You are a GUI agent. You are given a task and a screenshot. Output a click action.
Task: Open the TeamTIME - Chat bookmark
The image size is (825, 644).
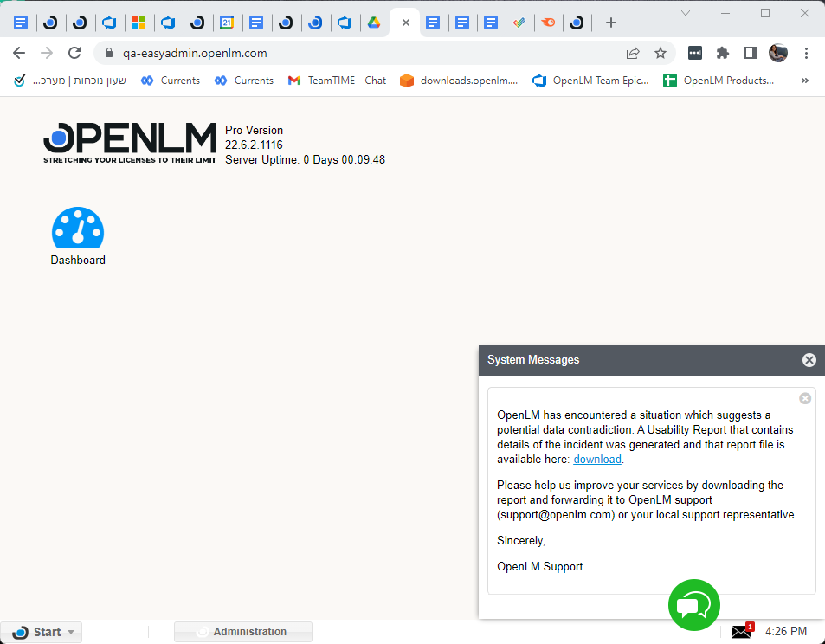(x=337, y=80)
